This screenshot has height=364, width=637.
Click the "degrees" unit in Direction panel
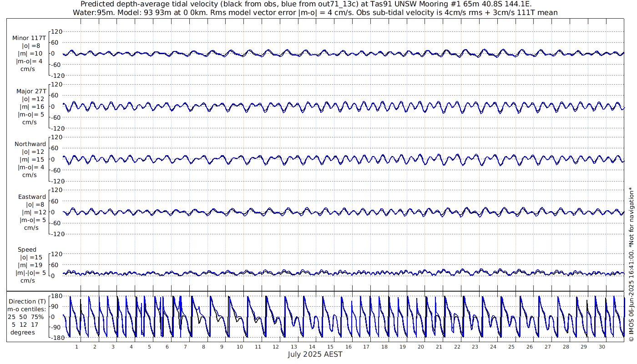23,332
